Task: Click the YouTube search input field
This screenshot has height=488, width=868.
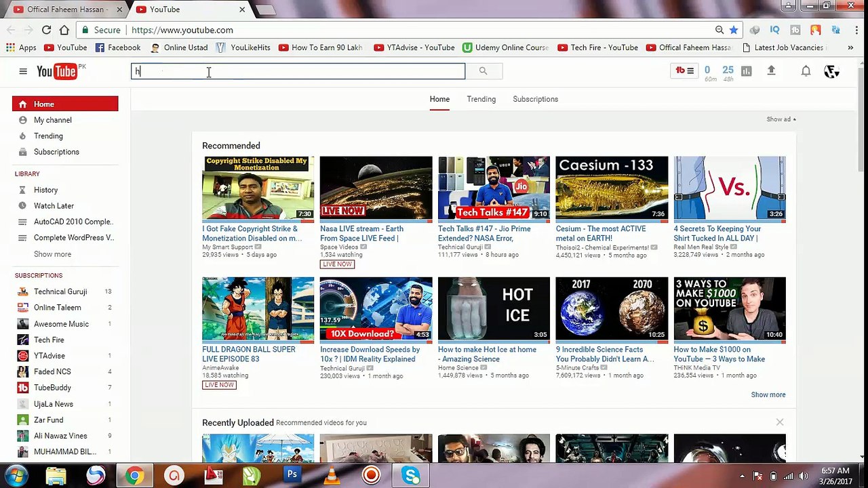Action: coord(298,71)
